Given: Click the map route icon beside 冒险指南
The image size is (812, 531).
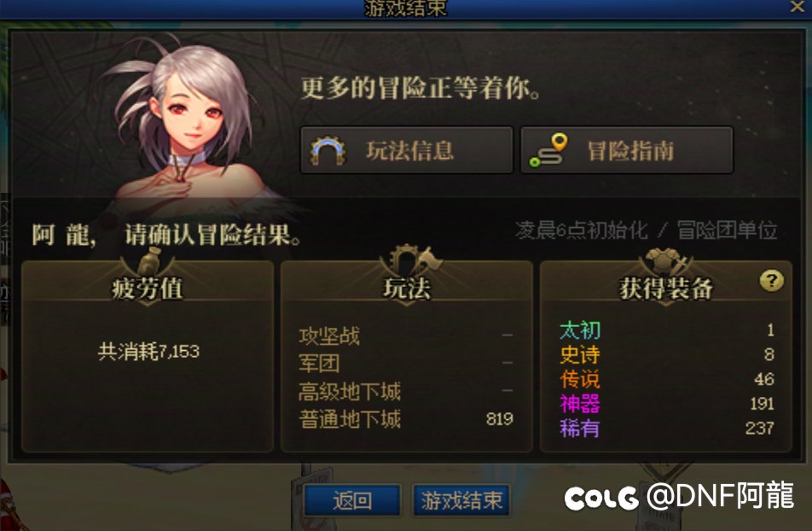Looking at the screenshot, I should coord(548,150).
